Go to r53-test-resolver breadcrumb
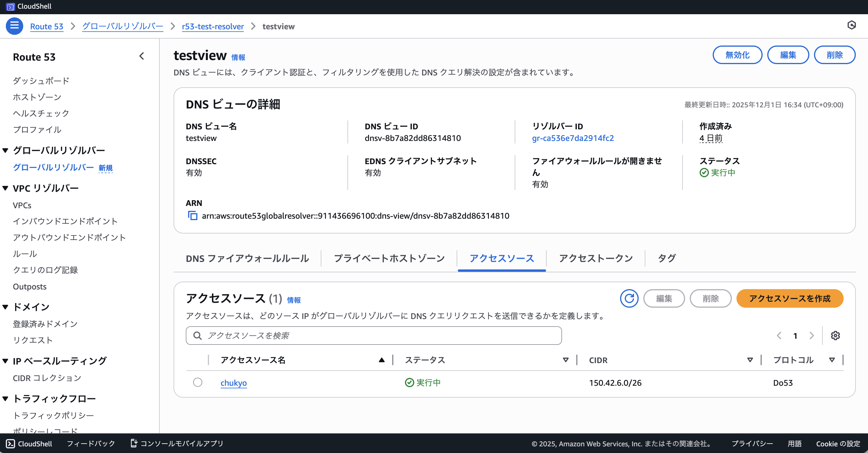 (x=213, y=26)
